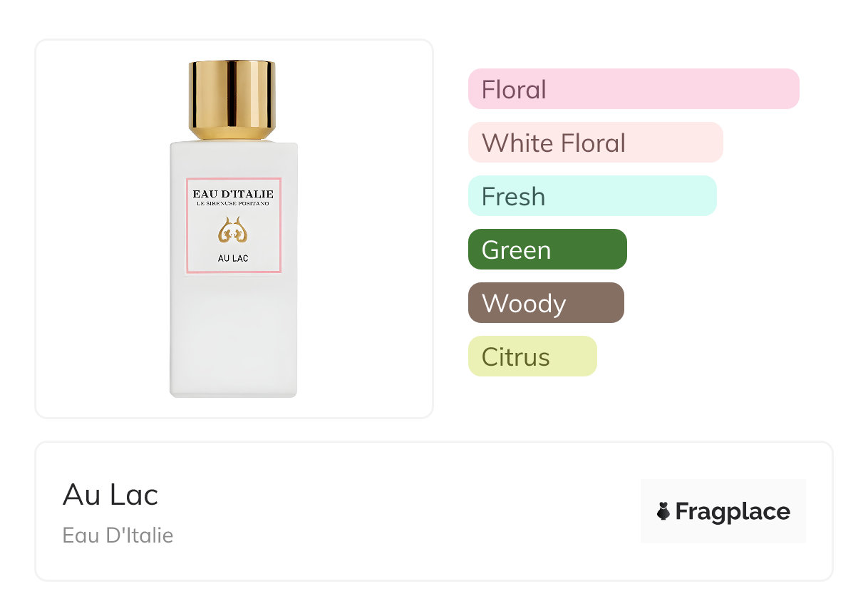868x616 pixels.
Task: Open the Eau D'Italie brand subtitle link
Action: (118, 535)
